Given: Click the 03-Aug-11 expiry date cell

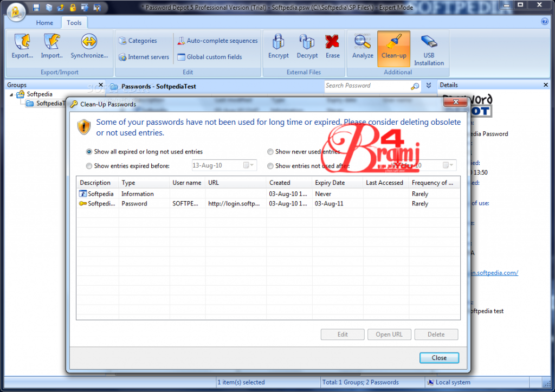Looking at the screenshot, I should tap(329, 204).
